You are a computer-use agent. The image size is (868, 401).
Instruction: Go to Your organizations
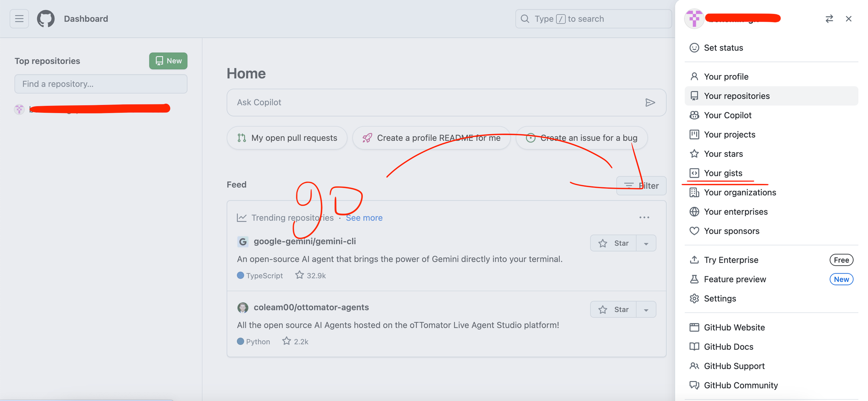tap(771, 192)
